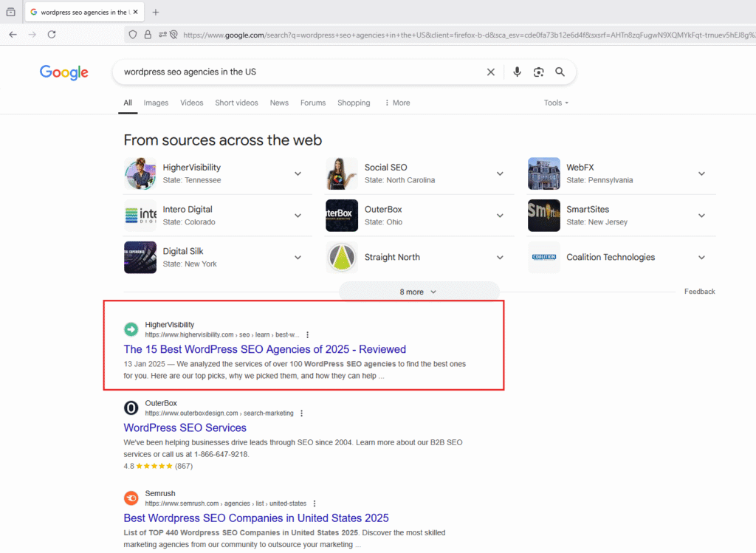Screen dimensions: 756x553
Task: Open the Tools dropdown
Action: tap(556, 103)
